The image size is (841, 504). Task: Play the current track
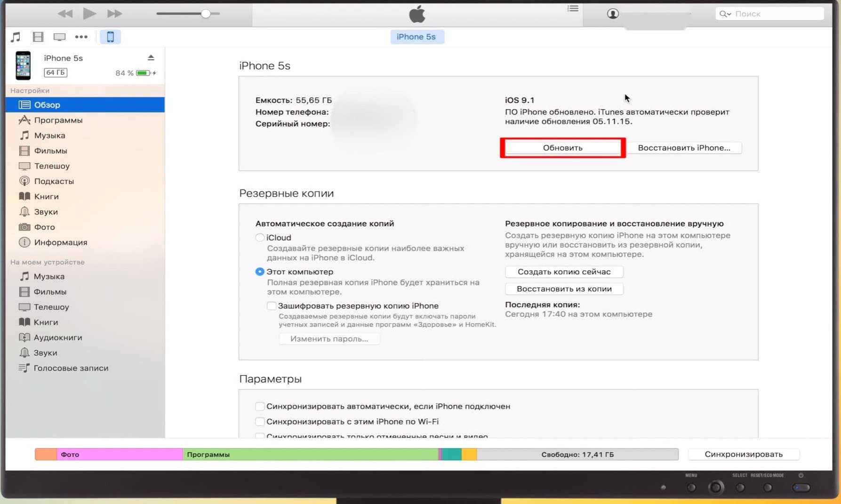click(x=89, y=14)
